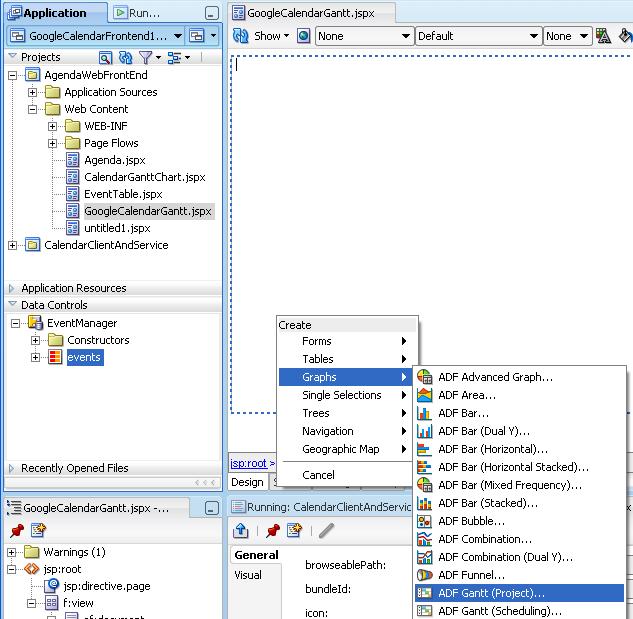Select CalendarGanttChart.jspx in the project tree
The width and height of the screenshot is (633, 619).
[144, 177]
